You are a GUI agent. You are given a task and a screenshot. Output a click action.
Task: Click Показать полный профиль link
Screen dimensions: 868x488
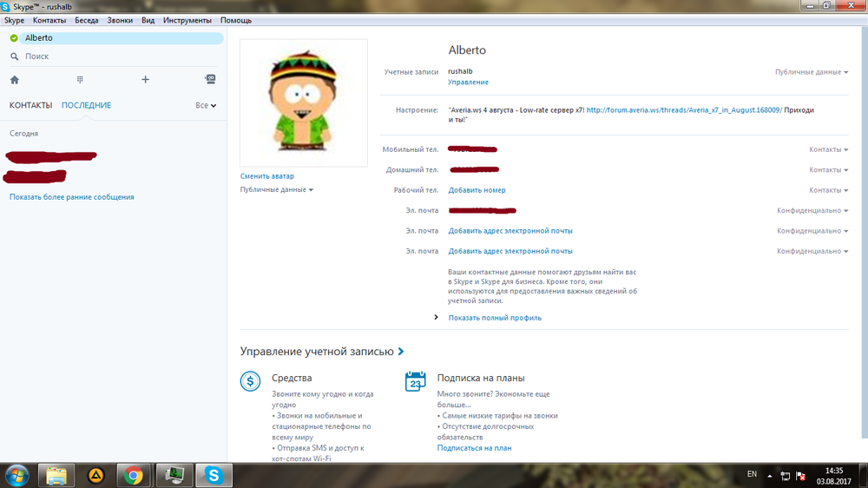click(x=495, y=318)
